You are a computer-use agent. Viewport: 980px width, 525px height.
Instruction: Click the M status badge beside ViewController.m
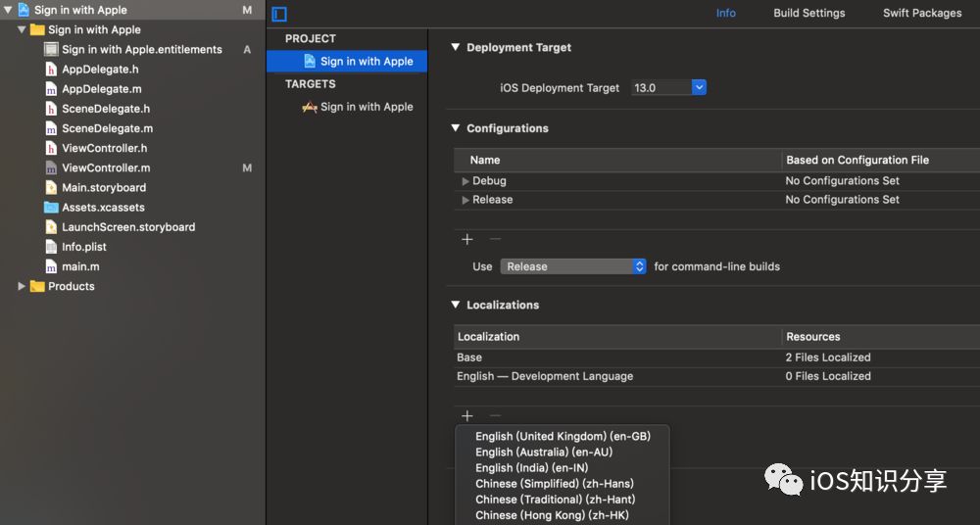pyautogui.click(x=247, y=167)
